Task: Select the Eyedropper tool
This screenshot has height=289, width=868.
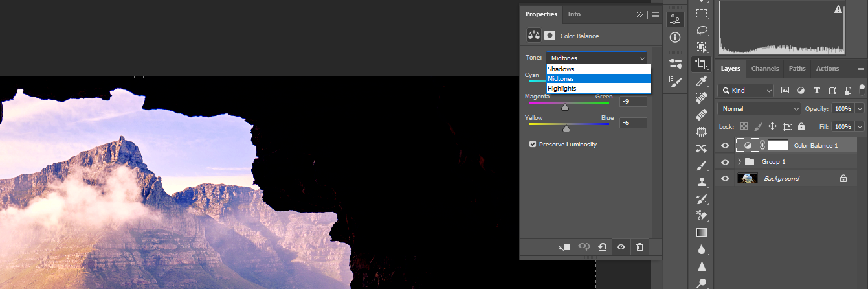Action: [x=702, y=81]
